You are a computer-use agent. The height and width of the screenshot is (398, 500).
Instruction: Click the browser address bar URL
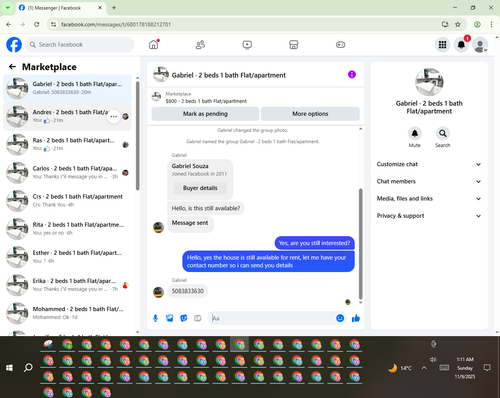click(116, 24)
